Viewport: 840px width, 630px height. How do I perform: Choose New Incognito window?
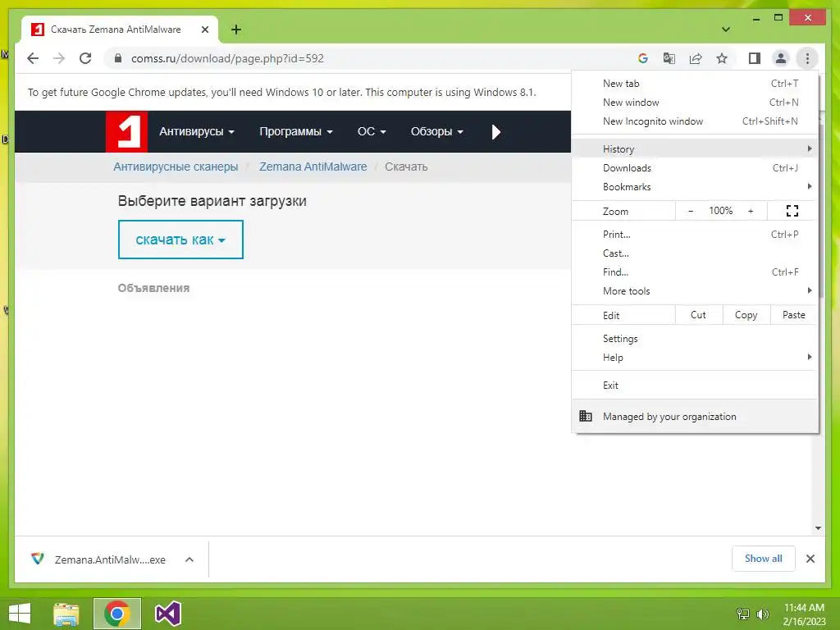coord(695,121)
